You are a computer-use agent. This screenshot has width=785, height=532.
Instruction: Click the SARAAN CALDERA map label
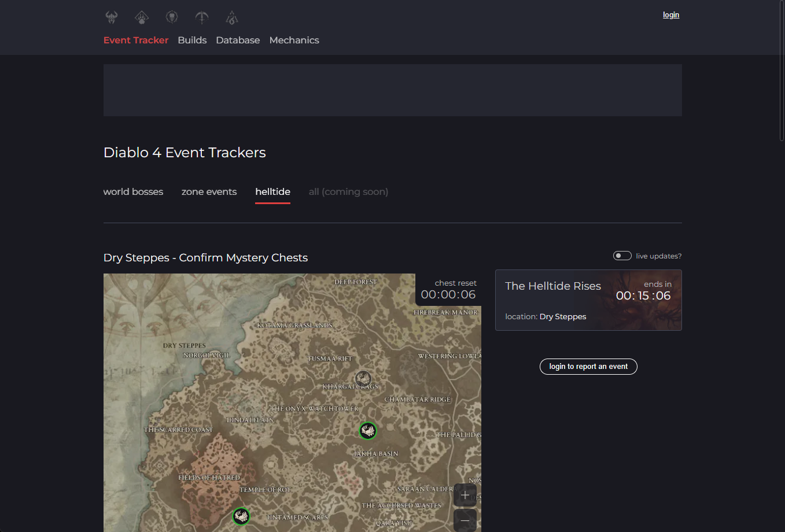click(x=425, y=489)
